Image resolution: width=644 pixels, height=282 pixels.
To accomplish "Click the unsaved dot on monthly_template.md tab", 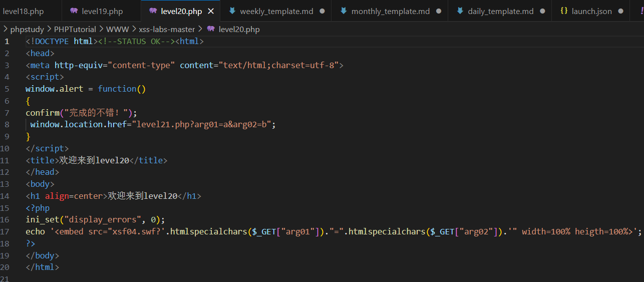I will (439, 11).
